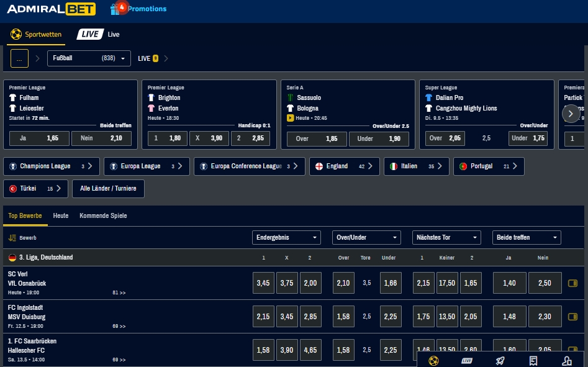
Task: Open the Nächstes Tor market dropdown
Action: [446, 238]
